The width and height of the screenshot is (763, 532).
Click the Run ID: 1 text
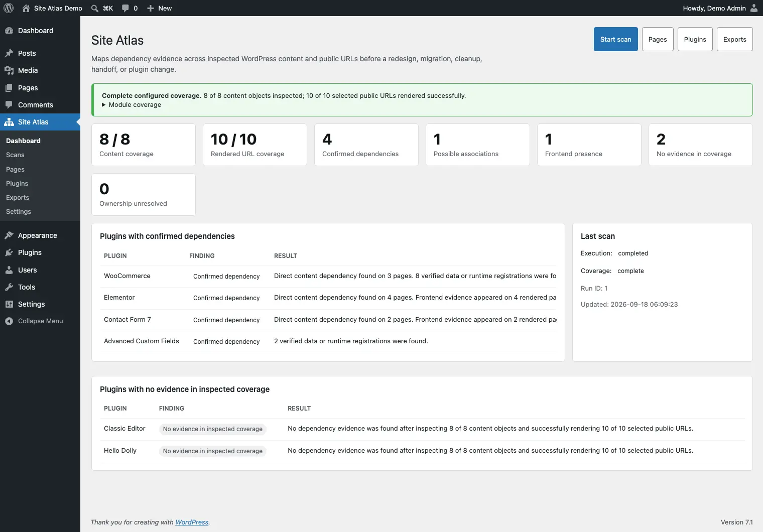tap(594, 289)
